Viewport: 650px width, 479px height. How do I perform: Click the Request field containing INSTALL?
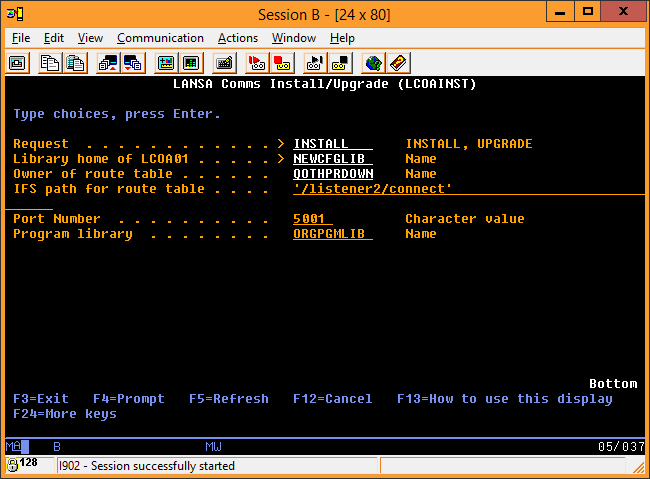click(333, 144)
